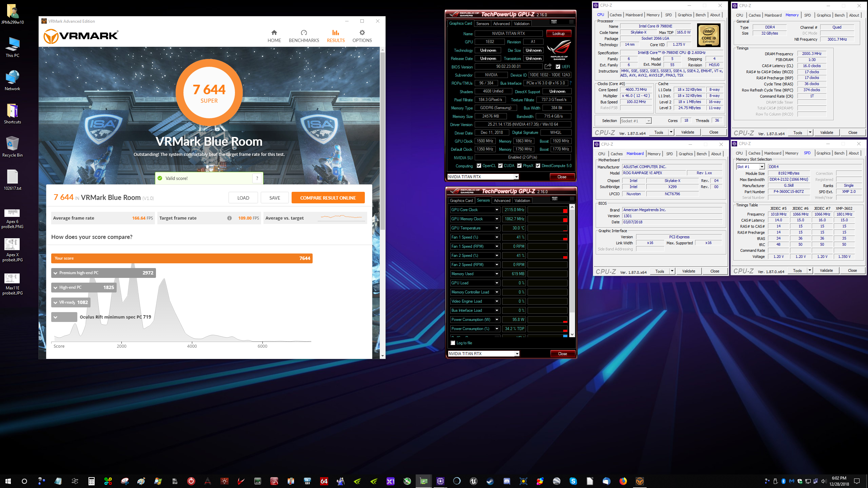The width and height of the screenshot is (868, 488).
Task: Click COMPARE RESULT ONLINE button
Action: 328,198
